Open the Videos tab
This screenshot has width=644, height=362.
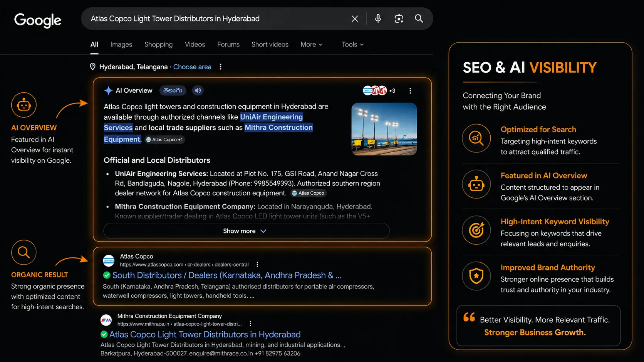point(195,45)
